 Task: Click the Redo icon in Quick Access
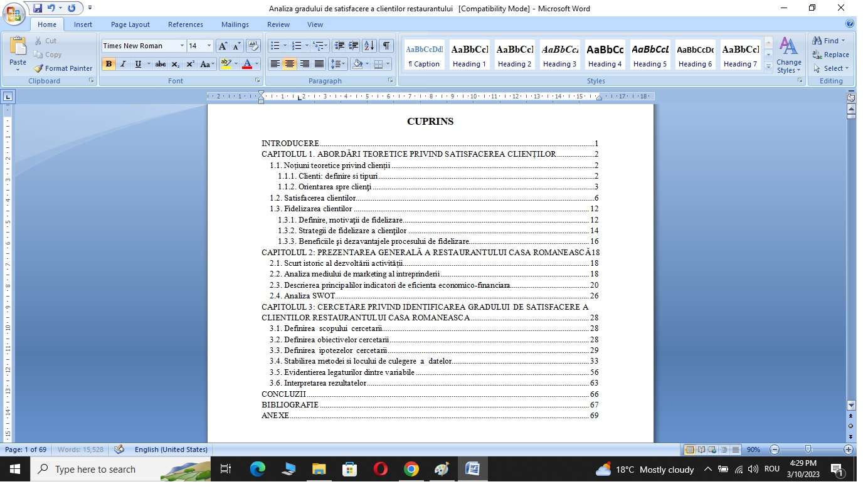pyautogui.click(x=71, y=8)
